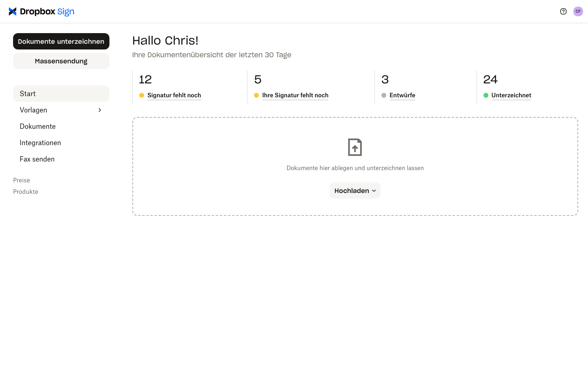The image size is (588, 368).
Task: View the Unterzeichnet documents link
Action: [x=511, y=95]
